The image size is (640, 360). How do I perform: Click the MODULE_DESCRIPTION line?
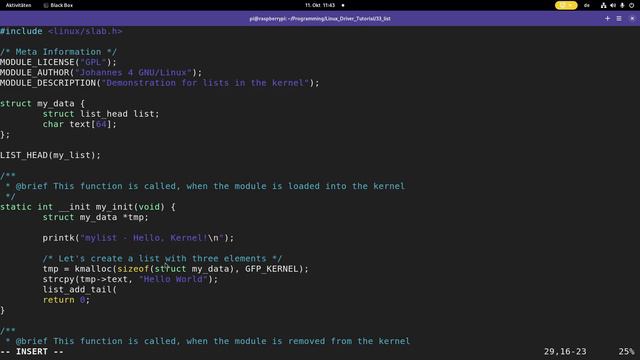(x=160, y=83)
